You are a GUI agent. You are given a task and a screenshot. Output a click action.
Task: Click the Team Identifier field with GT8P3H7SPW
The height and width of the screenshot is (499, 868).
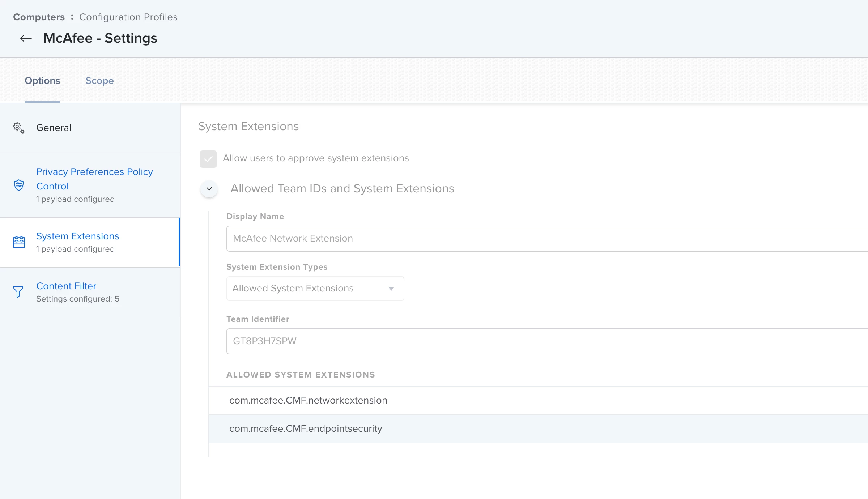547,341
